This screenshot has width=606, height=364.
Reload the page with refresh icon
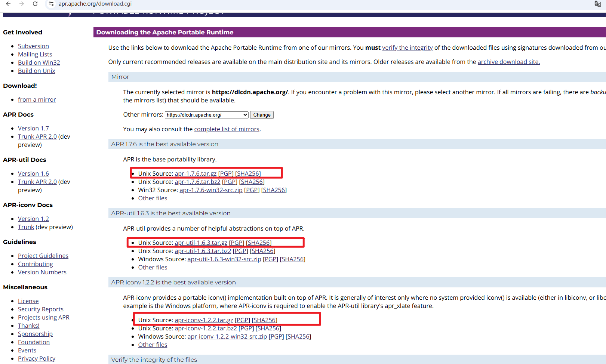pyautogui.click(x=35, y=4)
